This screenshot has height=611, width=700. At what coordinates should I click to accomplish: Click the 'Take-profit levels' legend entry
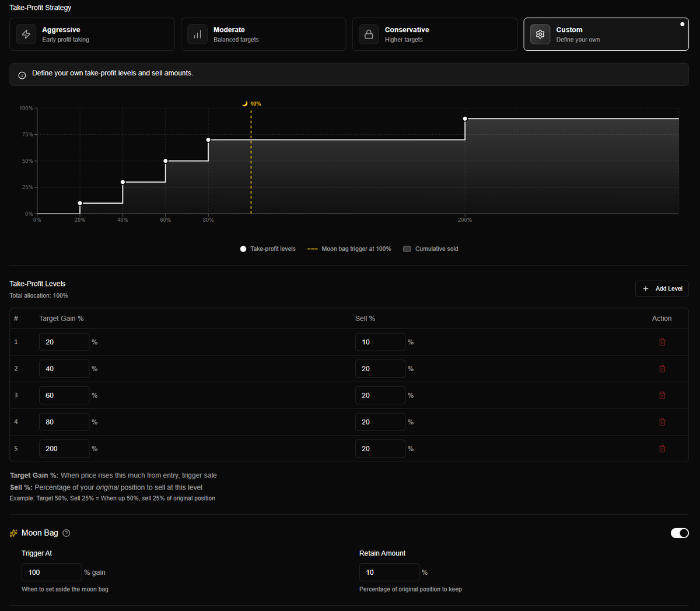268,249
